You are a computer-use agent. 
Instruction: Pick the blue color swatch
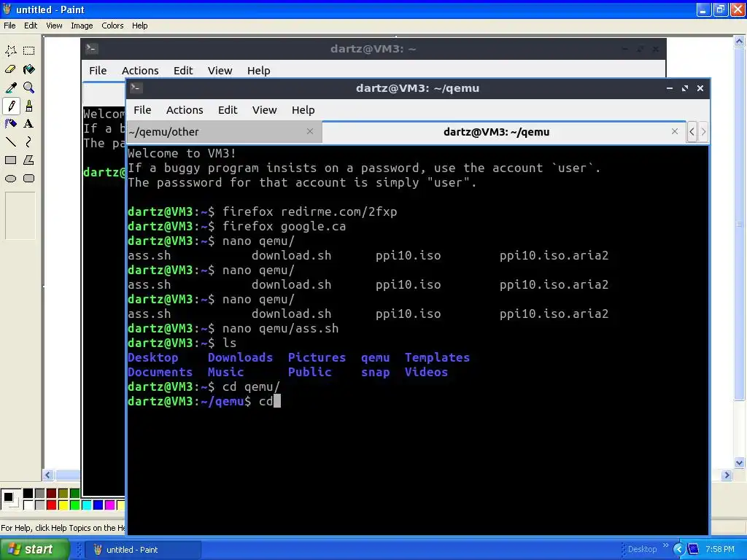(98, 505)
